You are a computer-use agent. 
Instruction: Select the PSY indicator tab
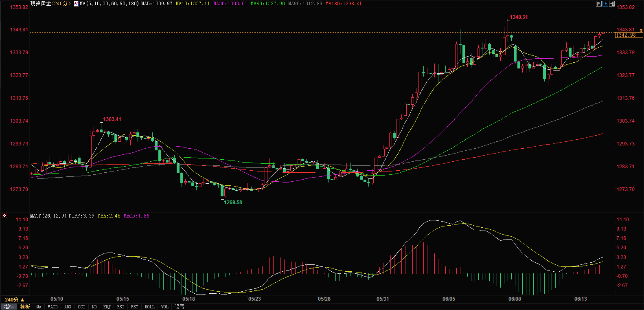point(135,307)
